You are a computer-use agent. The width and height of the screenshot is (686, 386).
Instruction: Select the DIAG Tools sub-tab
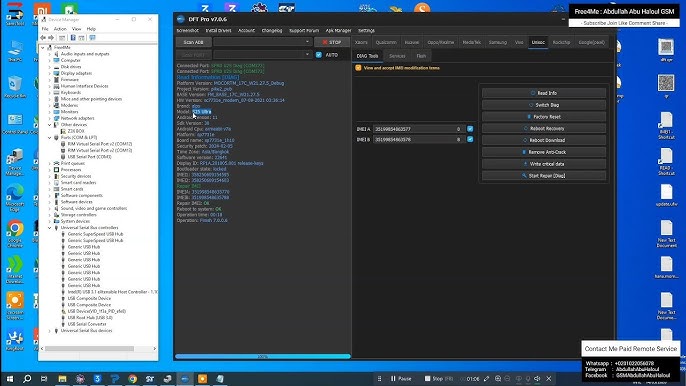(368, 56)
